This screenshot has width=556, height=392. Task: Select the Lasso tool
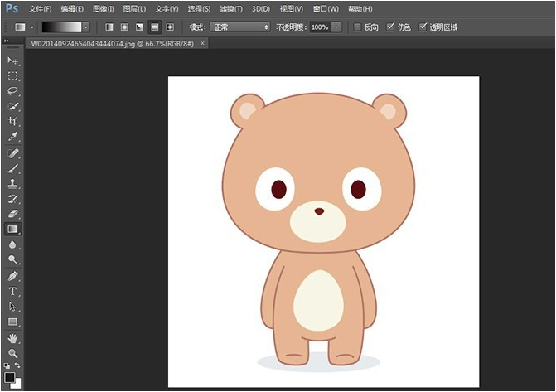click(x=12, y=91)
